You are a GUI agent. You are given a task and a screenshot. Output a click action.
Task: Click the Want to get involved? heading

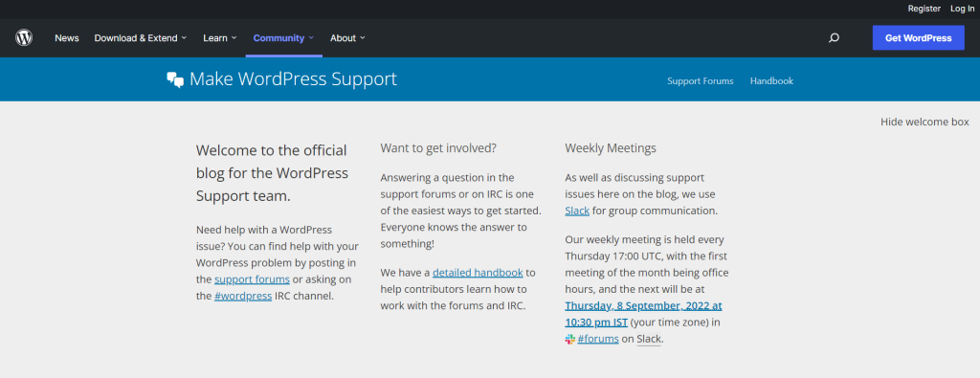click(x=438, y=148)
